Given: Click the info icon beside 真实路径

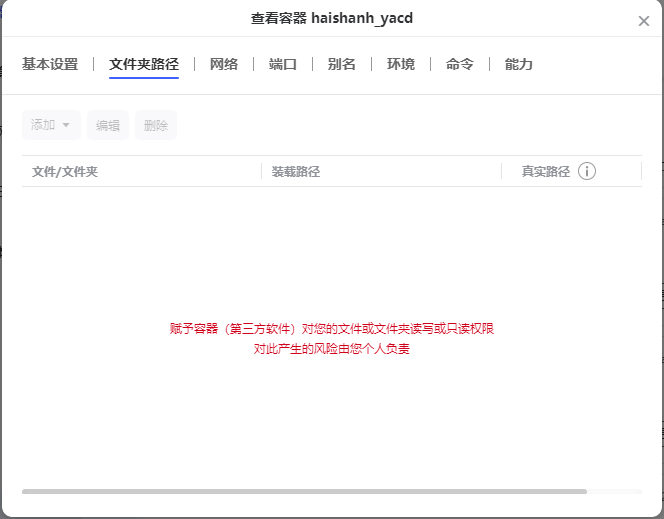Looking at the screenshot, I should [x=587, y=171].
